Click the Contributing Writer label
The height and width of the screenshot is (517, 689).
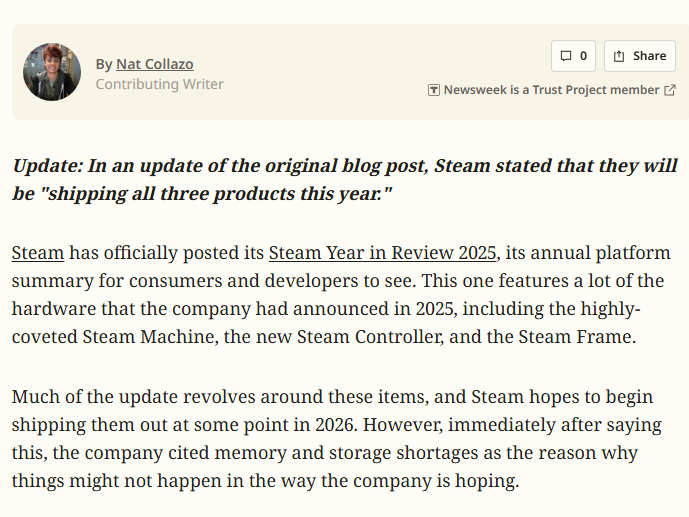(160, 84)
